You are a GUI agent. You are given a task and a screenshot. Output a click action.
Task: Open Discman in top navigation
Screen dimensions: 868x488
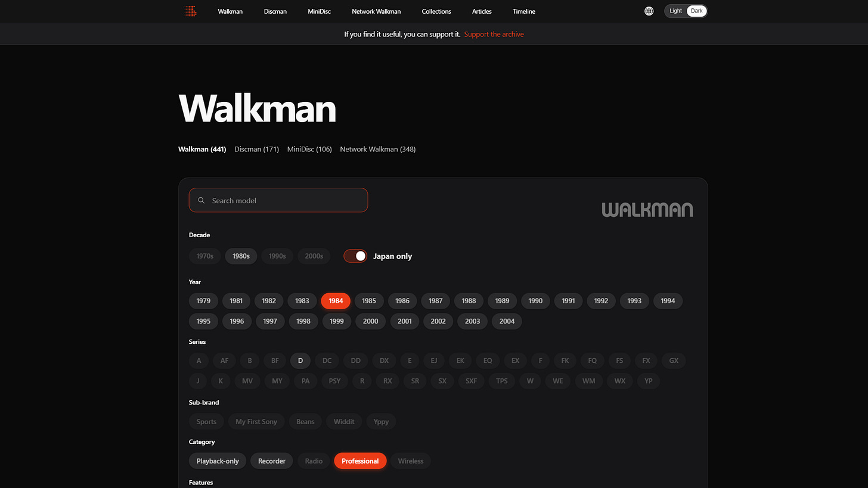tap(275, 11)
